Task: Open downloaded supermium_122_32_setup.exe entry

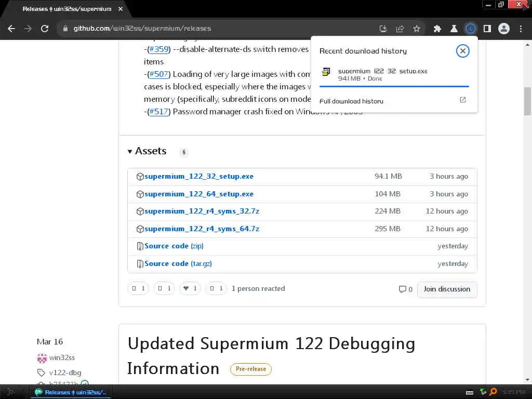Action: coord(394,75)
